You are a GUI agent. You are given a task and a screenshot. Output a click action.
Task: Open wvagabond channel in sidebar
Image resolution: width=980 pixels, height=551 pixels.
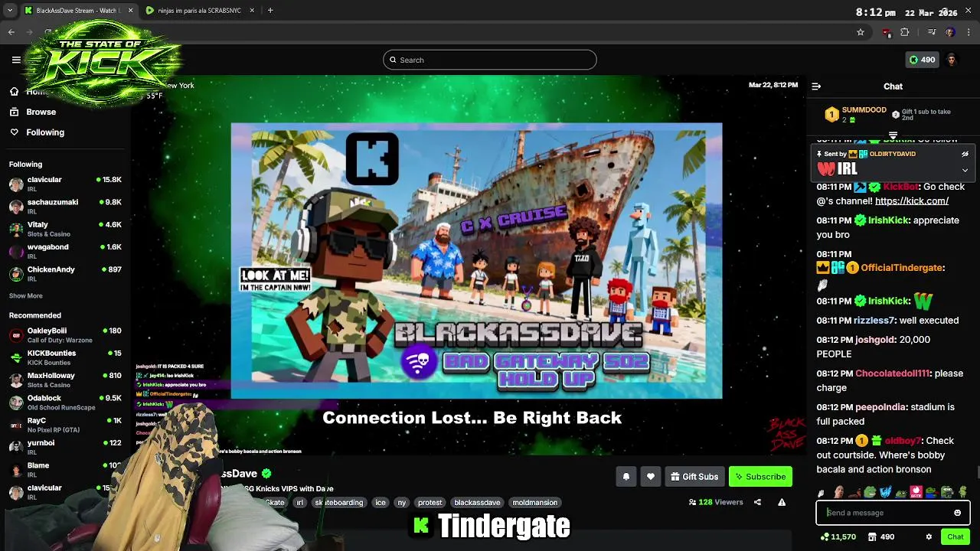65,251
